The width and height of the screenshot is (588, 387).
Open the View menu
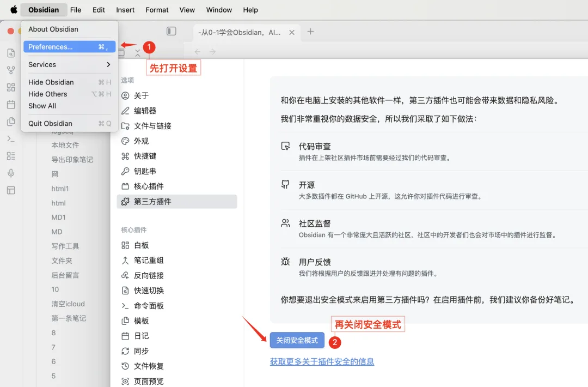[x=187, y=10]
